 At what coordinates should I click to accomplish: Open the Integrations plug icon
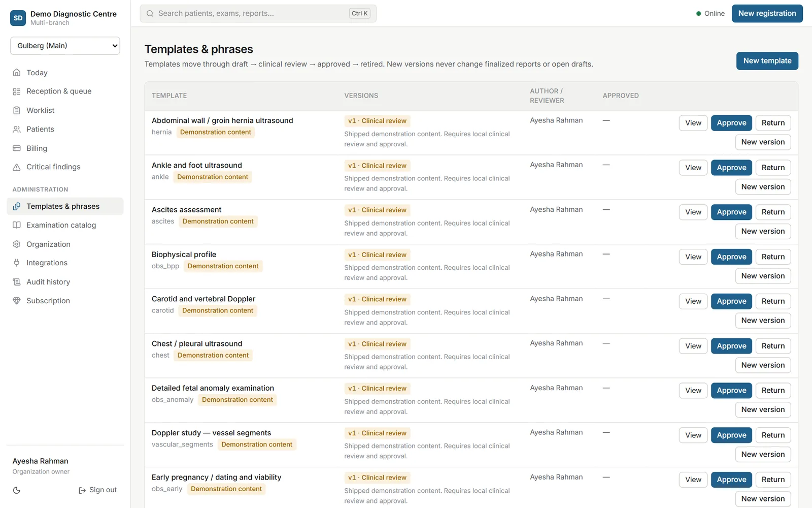pyautogui.click(x=17, y=263)
